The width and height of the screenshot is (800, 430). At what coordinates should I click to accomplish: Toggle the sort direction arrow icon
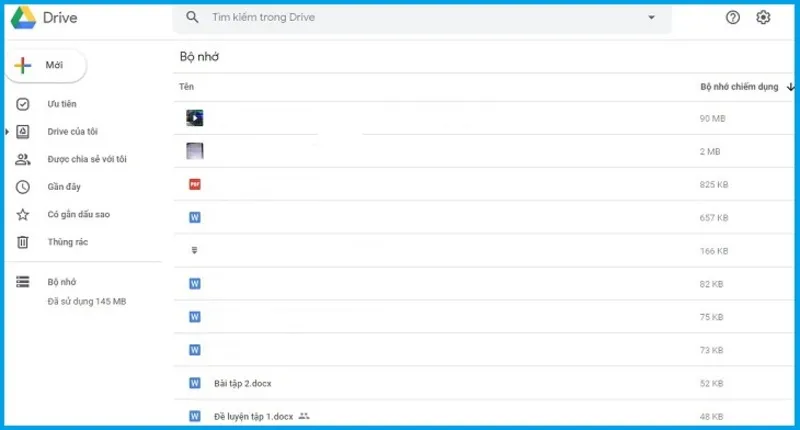tap(790, 87)
